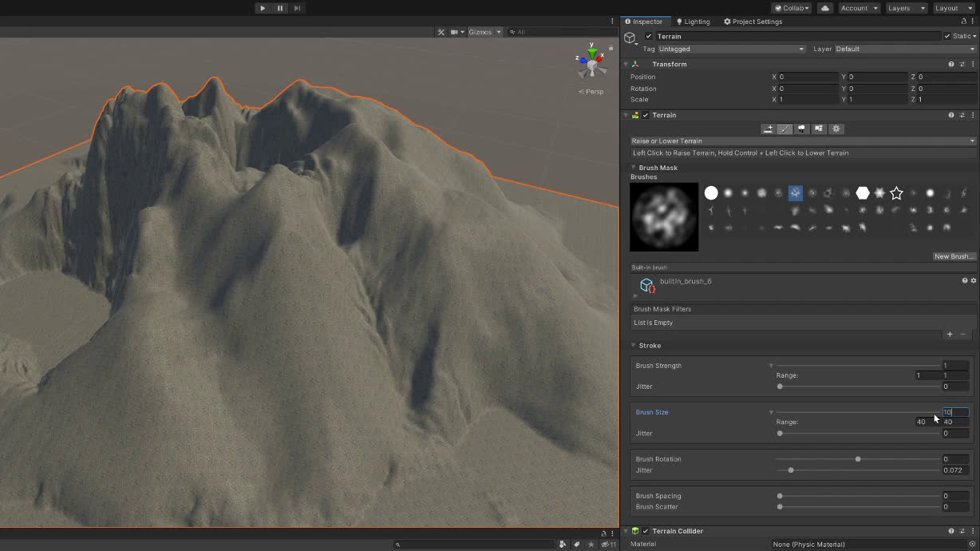Disable the Terrain Collider component checkbox
The width and height of the screenshot is (980, 551).
click(646, 531)
